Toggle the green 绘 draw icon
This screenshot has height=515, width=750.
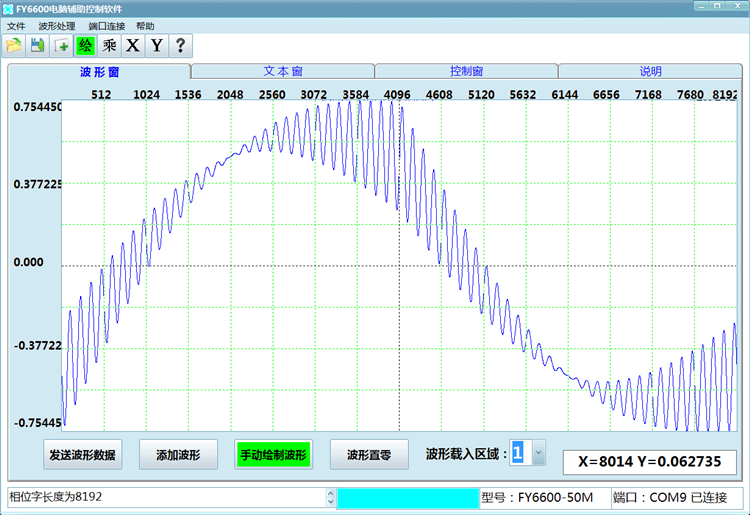[85, 45]
